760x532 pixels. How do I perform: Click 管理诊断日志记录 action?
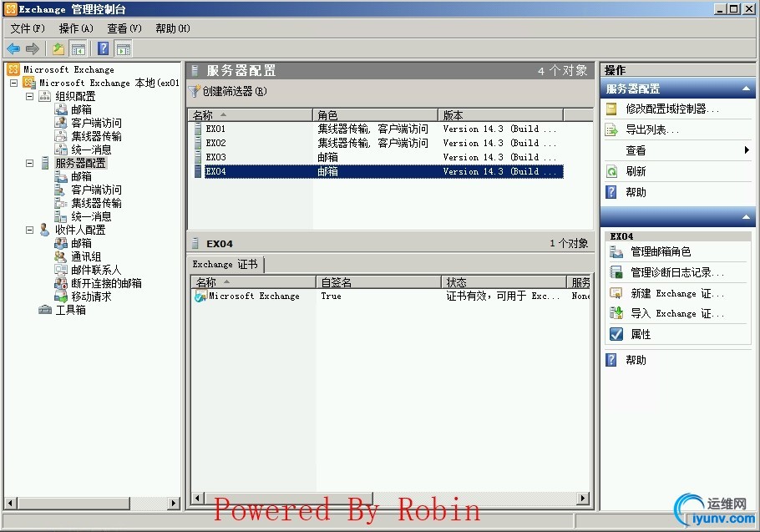(677, 272)
